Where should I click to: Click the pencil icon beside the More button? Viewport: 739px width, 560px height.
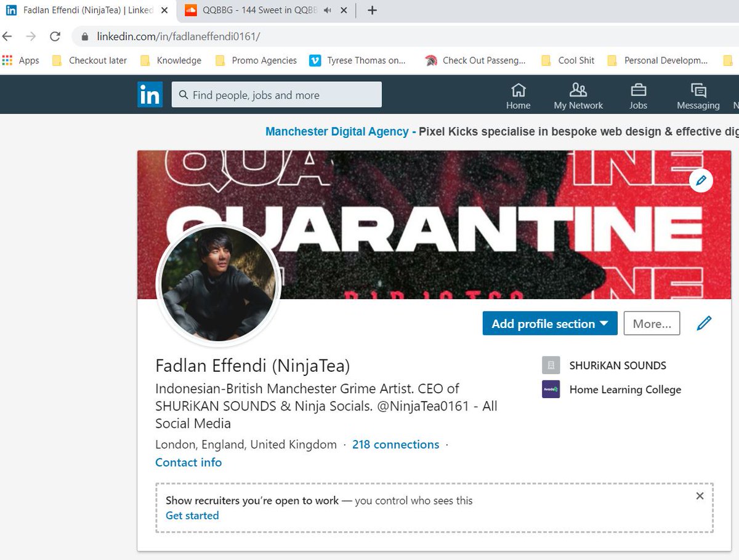tap(704, 323)
